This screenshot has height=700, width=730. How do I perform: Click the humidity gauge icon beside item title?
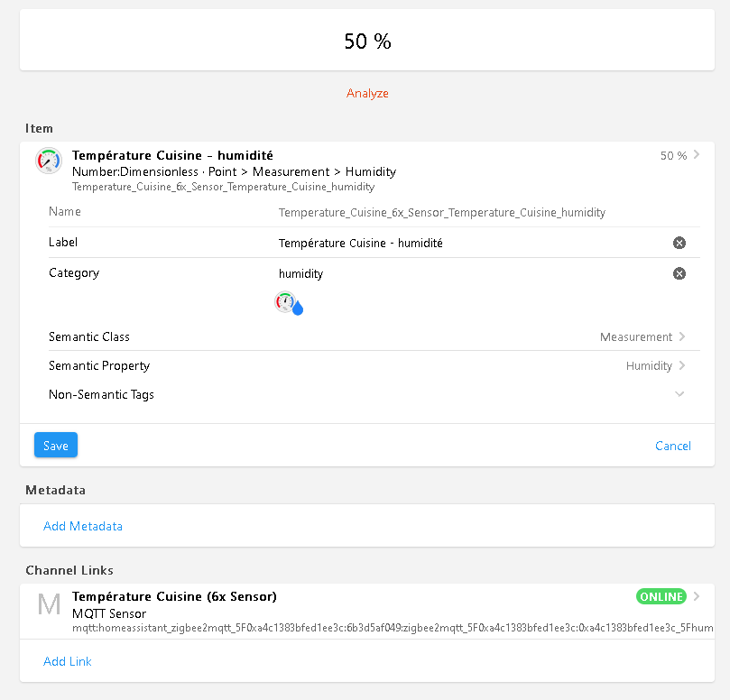pos(49,161)
